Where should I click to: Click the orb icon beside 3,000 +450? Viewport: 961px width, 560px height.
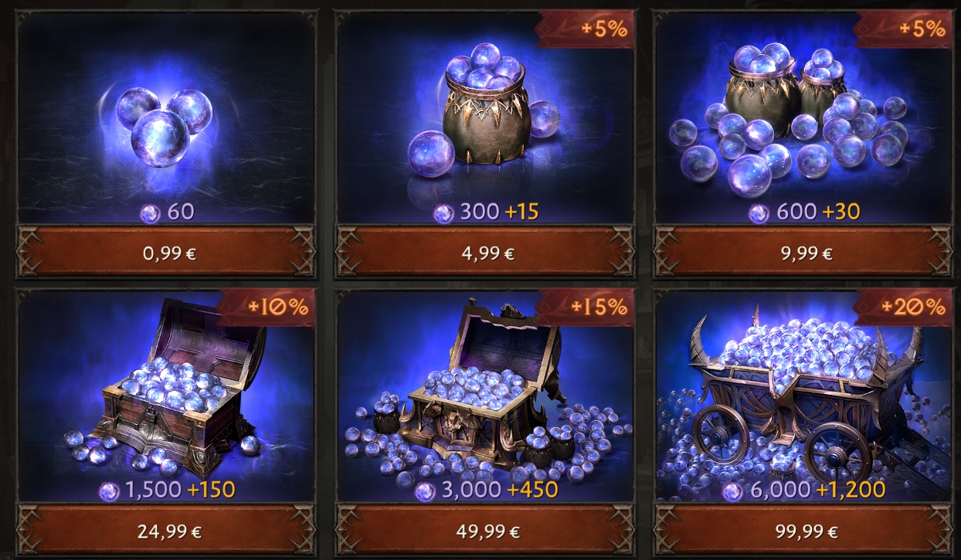pyautogui.click(x=426, y=490)
